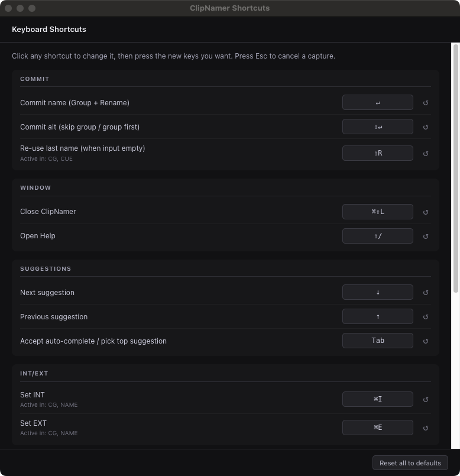This screenshot has height=476, width=460.
Task: Reset the Close ClipNamer shortcut
Action: 426,212
